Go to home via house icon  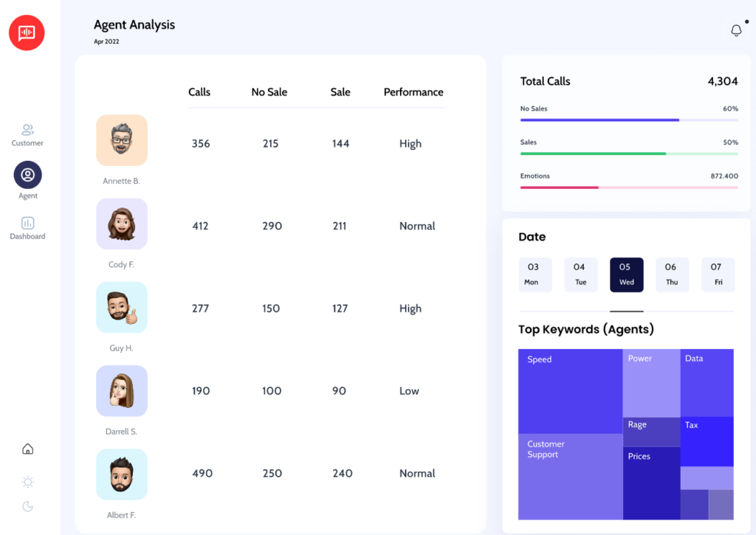coord(27,449)
